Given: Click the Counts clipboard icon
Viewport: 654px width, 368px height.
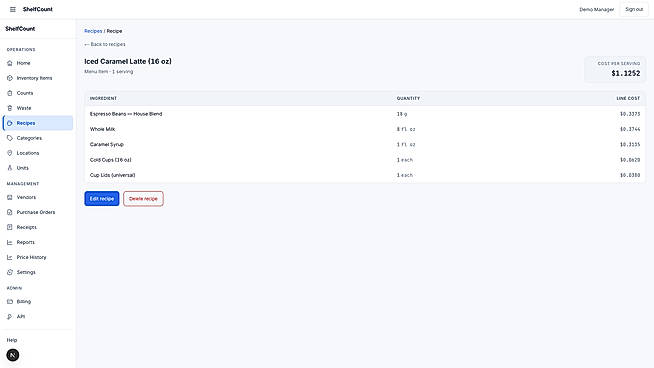Looking at the screenshot, I should pyautogui.click(x=10, y=93).
